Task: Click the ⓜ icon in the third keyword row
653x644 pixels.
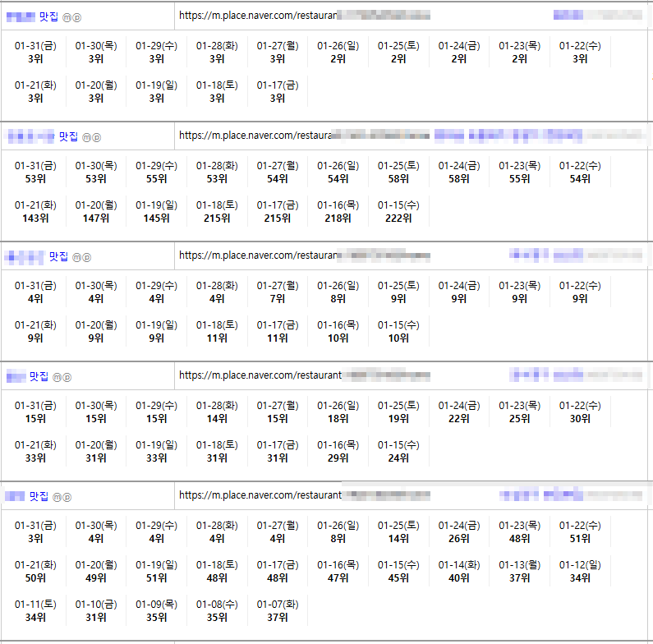Action: click(x=76, y=257)
